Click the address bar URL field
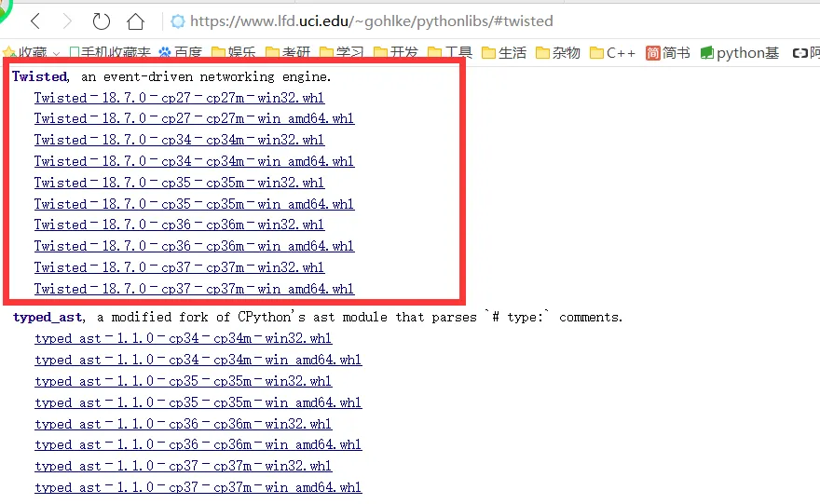The width and height of the screenshot is (820, 504). [x=371, y=21]
